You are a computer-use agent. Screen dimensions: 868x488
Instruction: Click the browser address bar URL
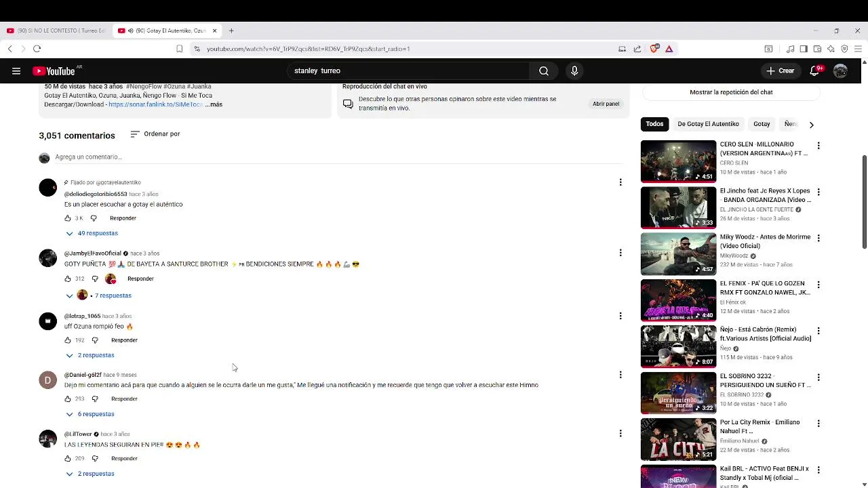tap(309, 49)
